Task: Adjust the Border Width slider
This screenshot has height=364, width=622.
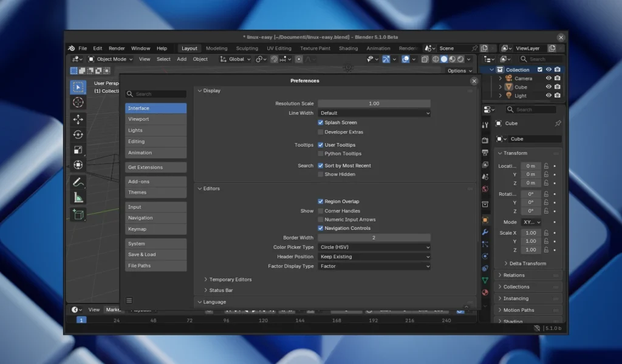Action: [374, 237]
